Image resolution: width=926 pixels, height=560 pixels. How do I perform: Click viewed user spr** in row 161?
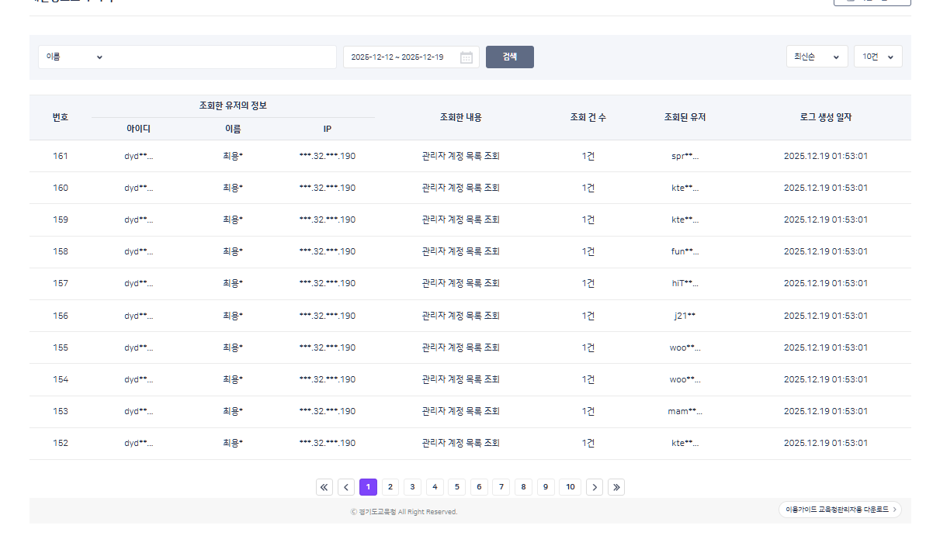[x=685, y=156]
